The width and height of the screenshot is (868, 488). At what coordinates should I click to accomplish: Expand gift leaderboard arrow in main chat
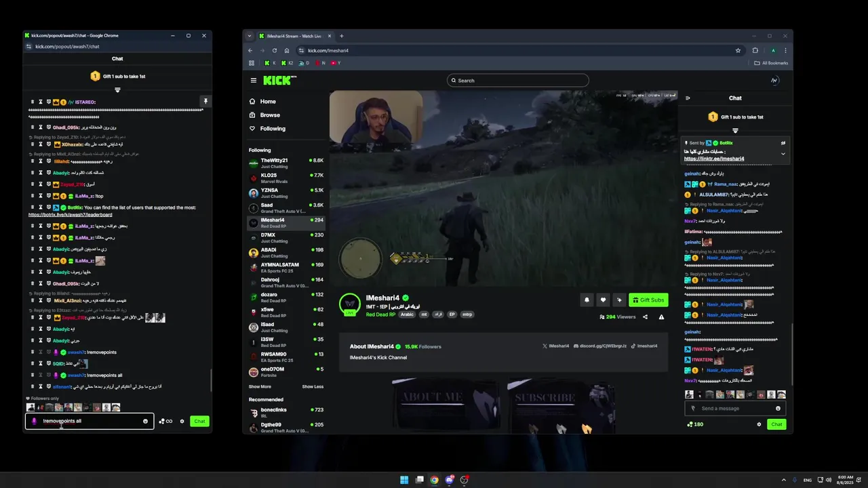(x=735, y=130)
